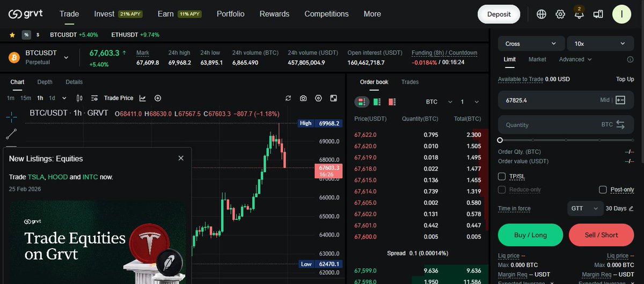Toggle fullscreen chart icon
Viewport: 644px width, 284px height.
(333, 98)
